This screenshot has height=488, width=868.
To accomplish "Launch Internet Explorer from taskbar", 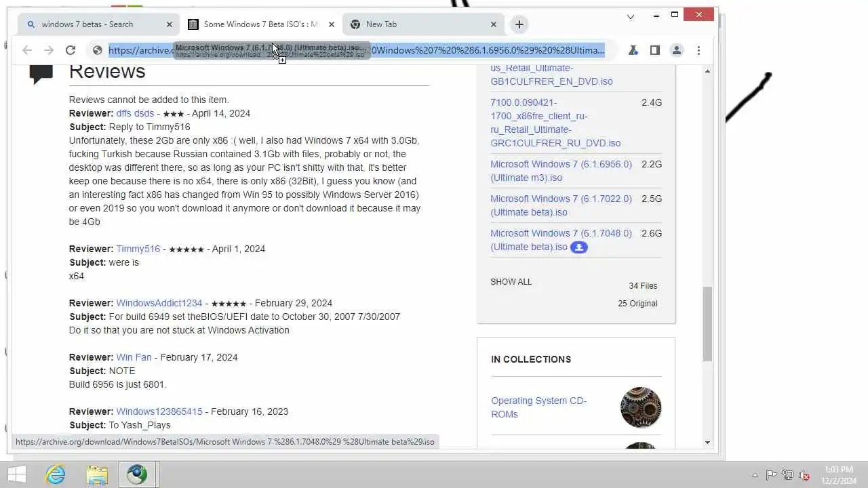I will pos(56,474).
